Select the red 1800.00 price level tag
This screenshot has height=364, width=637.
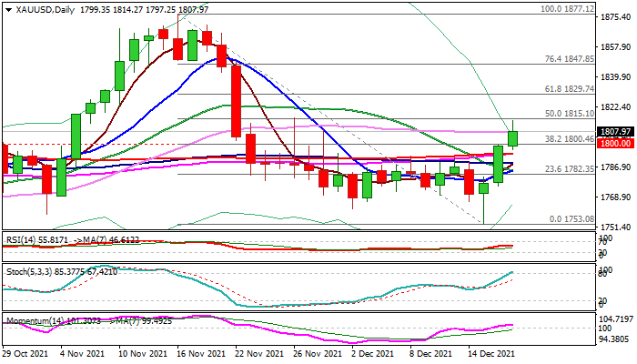tap(616, 144)
